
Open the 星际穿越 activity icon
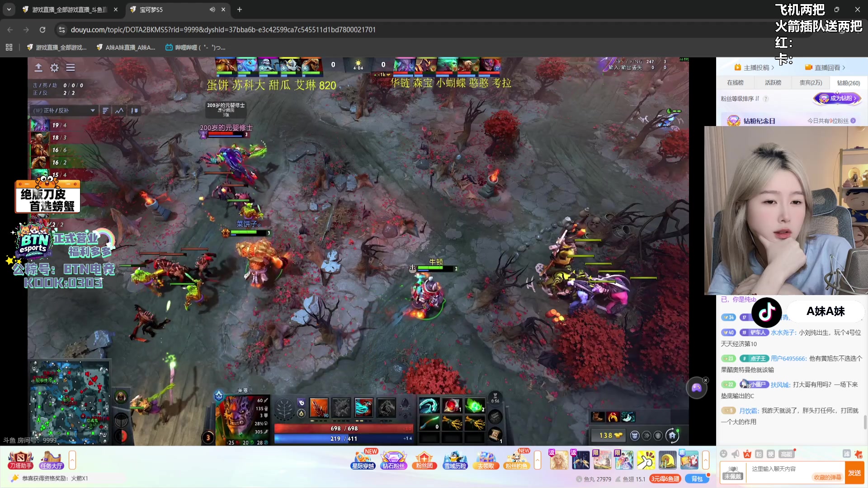pyautogui.click(x=363, y=460)
